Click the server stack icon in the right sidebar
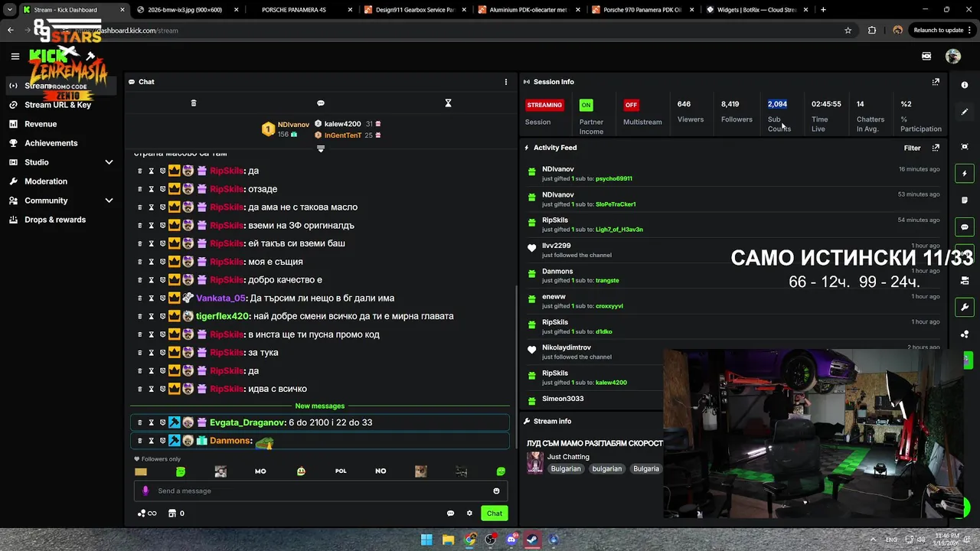The height and width of the screenshot is (551, 980). point(965,281)
